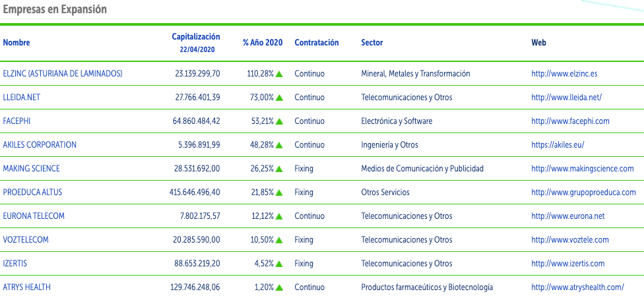The height and width of the screenshot is (298, 644).
Task: Visit http://www.lleida.net/ website link
Action: coord(566,98)
